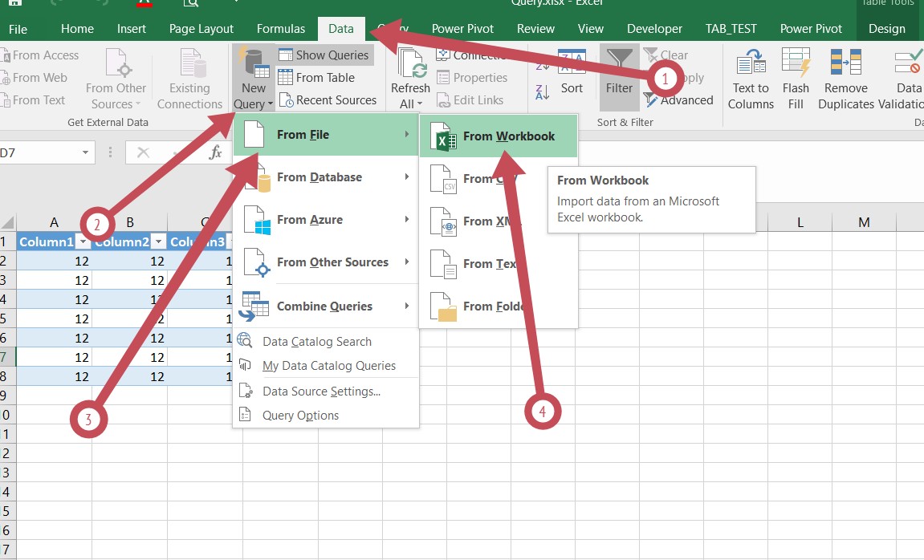The height and width of the screenshot is (560, 924).
Task: Launch Text to Columns
Action: pos(751,79)
